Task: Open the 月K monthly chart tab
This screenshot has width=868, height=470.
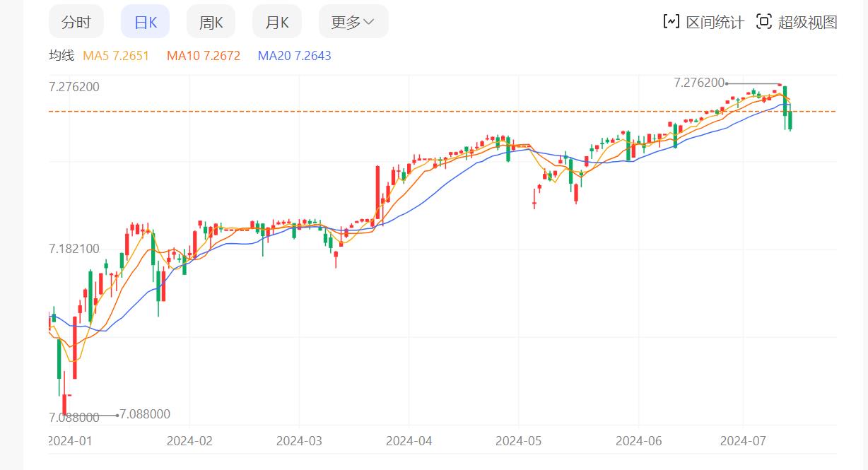Action: [x=276, y=22]
